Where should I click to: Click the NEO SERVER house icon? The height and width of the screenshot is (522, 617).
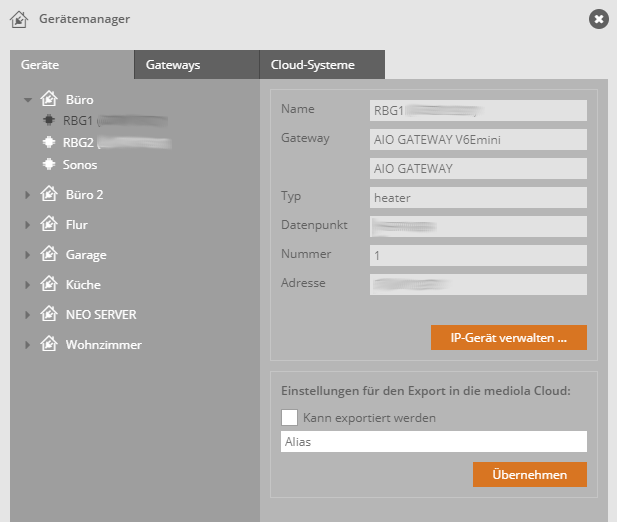48,314
